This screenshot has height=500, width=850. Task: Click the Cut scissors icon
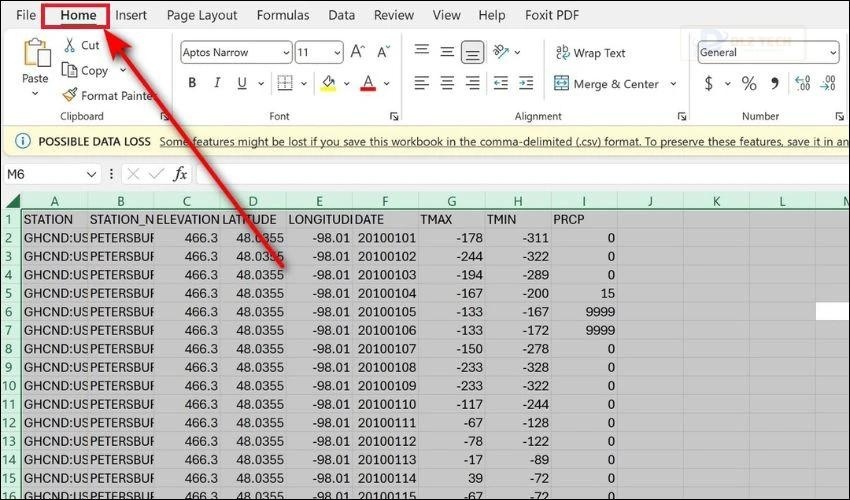(x=69, y=45)
